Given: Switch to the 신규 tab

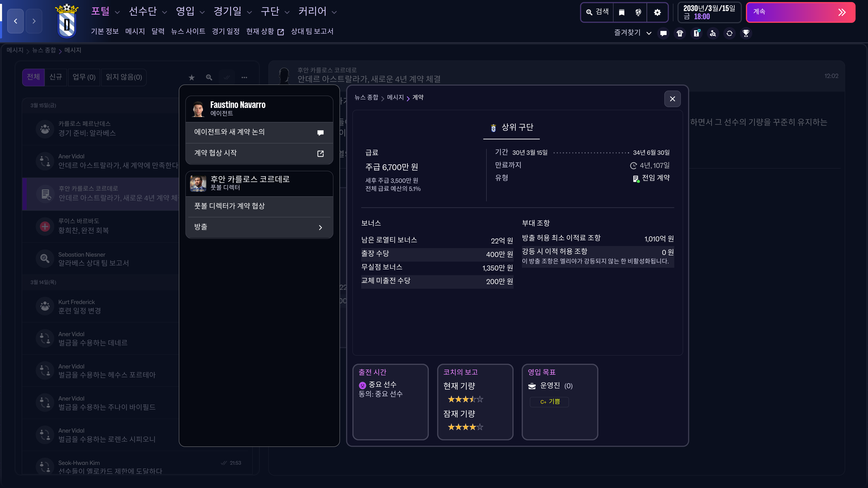Looking at the screenshot, I should [56, 77].
